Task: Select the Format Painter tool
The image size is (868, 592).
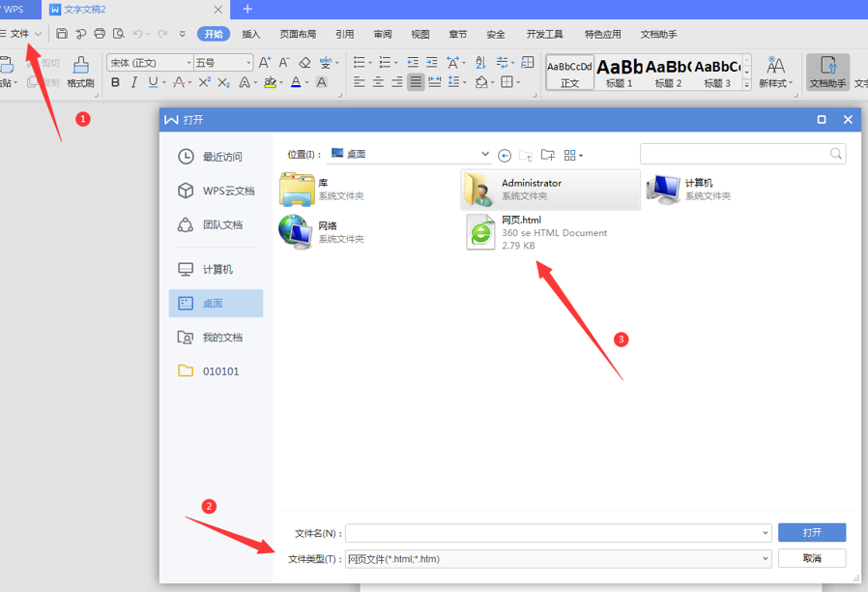Action: 81,72
